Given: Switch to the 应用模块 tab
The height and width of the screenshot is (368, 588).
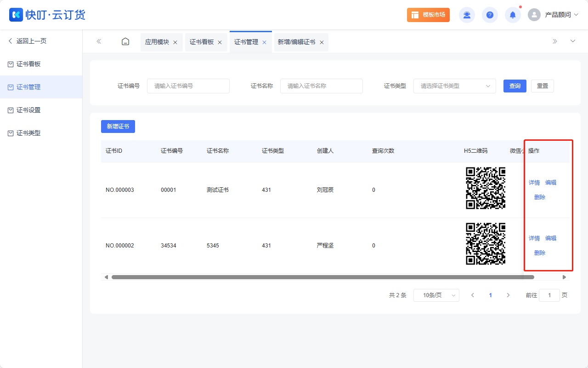Looking at the screenshot, I should pos(157,42).
